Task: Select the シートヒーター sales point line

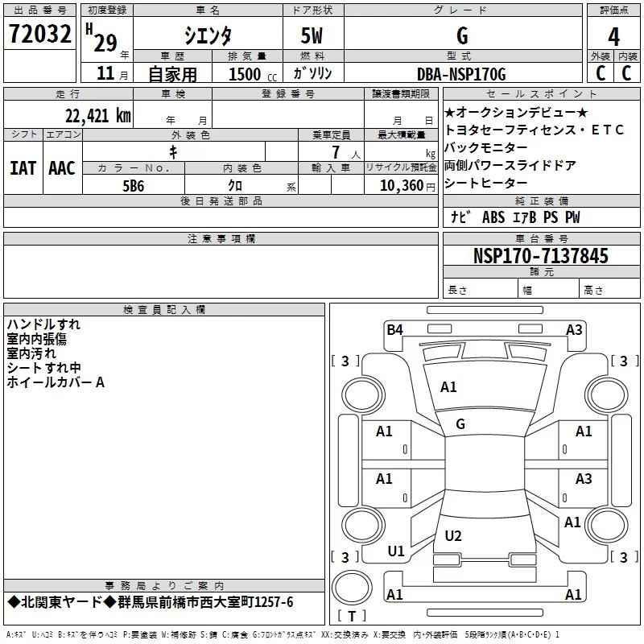Action: coord(485,183)
